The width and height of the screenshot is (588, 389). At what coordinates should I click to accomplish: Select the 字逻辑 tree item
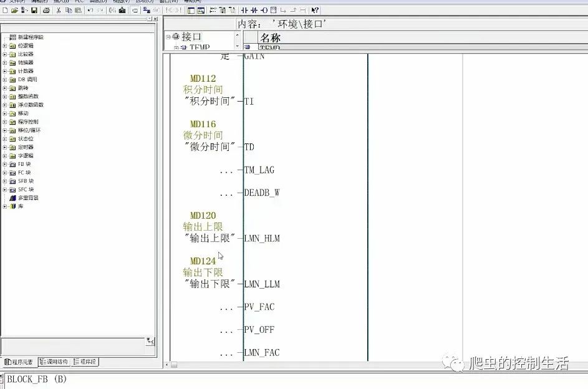26,155
